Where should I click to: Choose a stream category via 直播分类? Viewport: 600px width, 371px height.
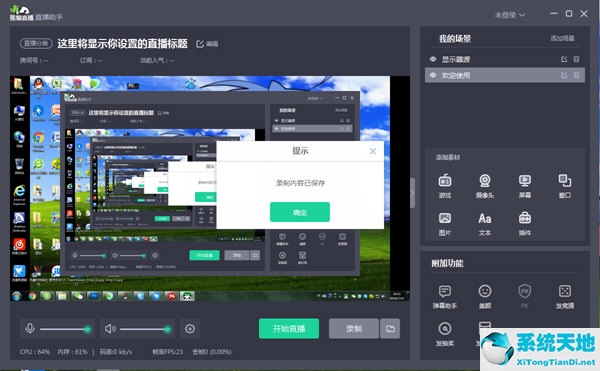point(36,43)
